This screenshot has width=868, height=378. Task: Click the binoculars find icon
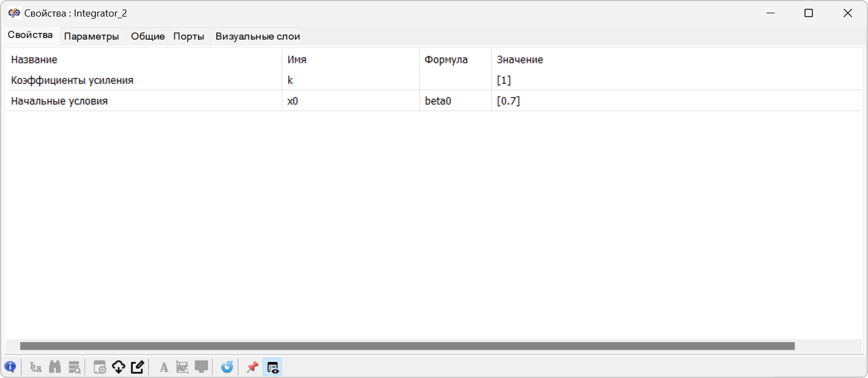coord(55,367)
